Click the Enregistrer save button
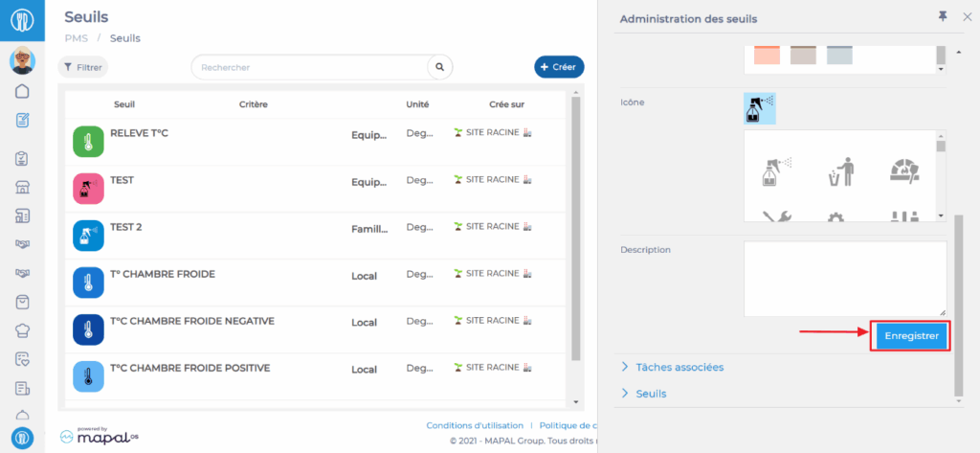The width and height of the screenshot is (980, 453). pyautogui.click(x=909, y=336)
